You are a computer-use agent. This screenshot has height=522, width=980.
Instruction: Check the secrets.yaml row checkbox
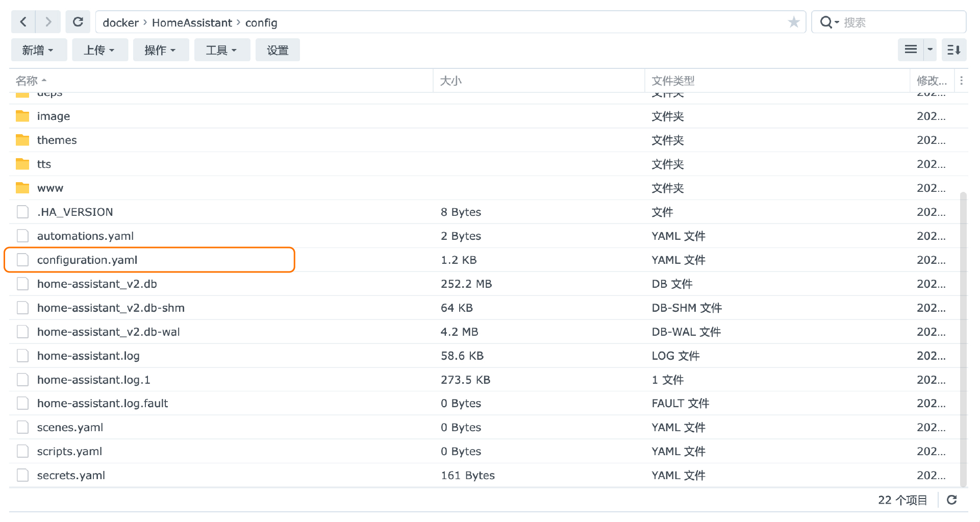22,475
